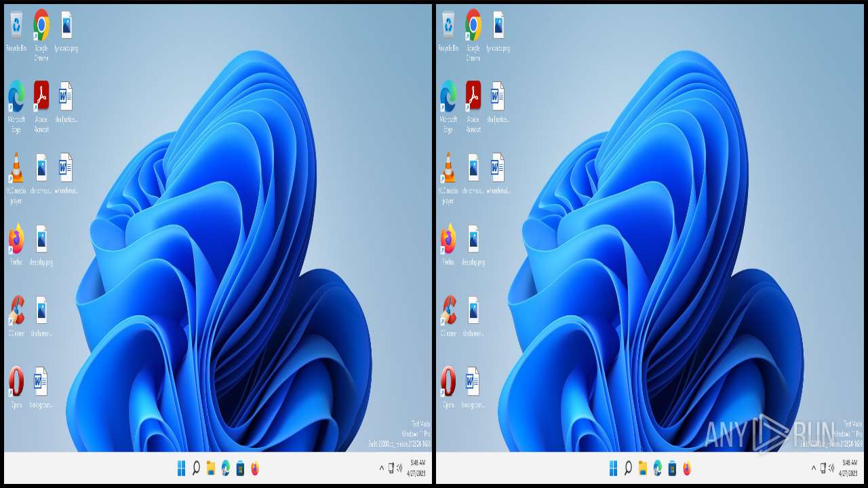
Task: Open Microsoft Store on left taskbar
Action: [240, 468]
